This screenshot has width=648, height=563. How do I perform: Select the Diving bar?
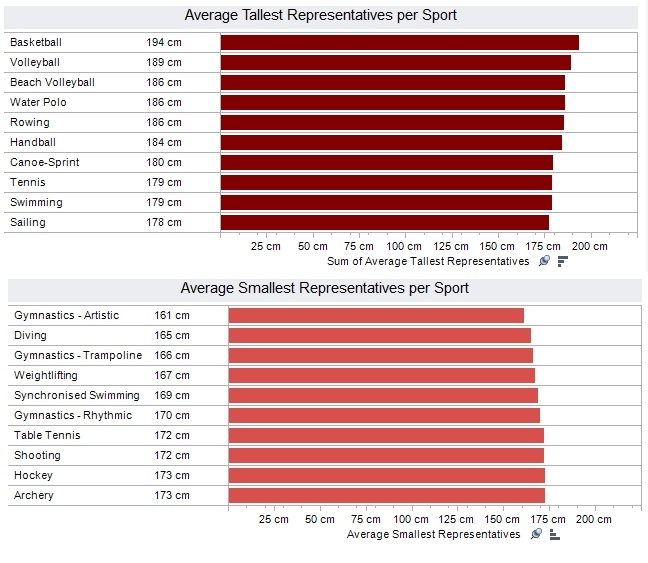pyautogui.click(x=379, y=335)
